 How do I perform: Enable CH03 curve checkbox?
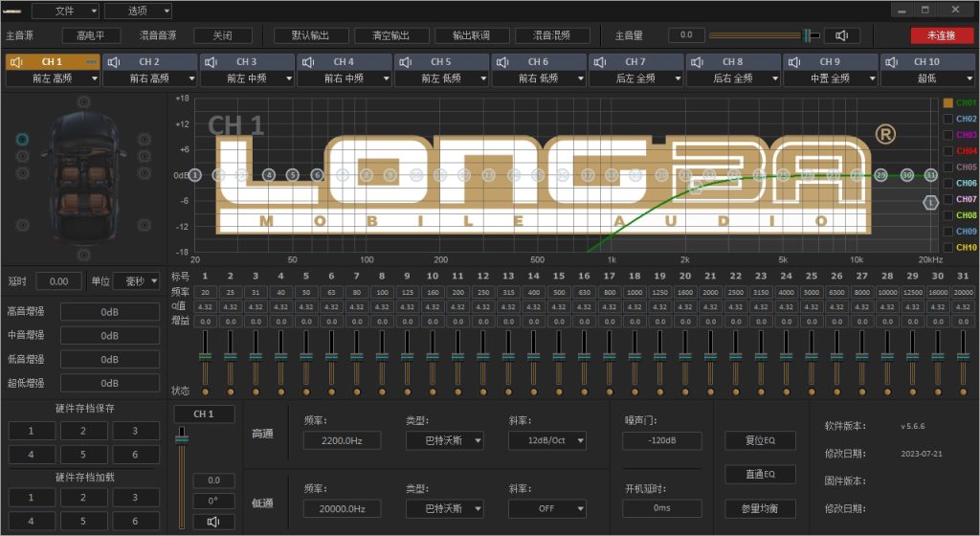tap(948, 135)
